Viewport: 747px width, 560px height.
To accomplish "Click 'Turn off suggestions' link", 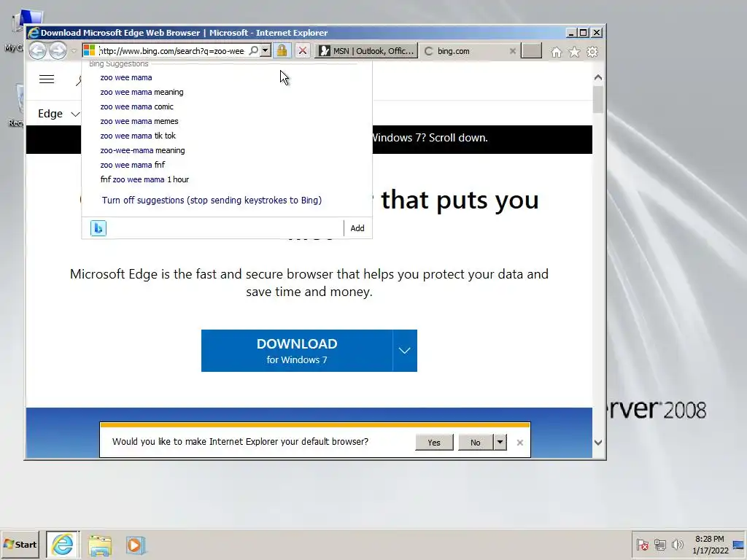I will point(212,200).
